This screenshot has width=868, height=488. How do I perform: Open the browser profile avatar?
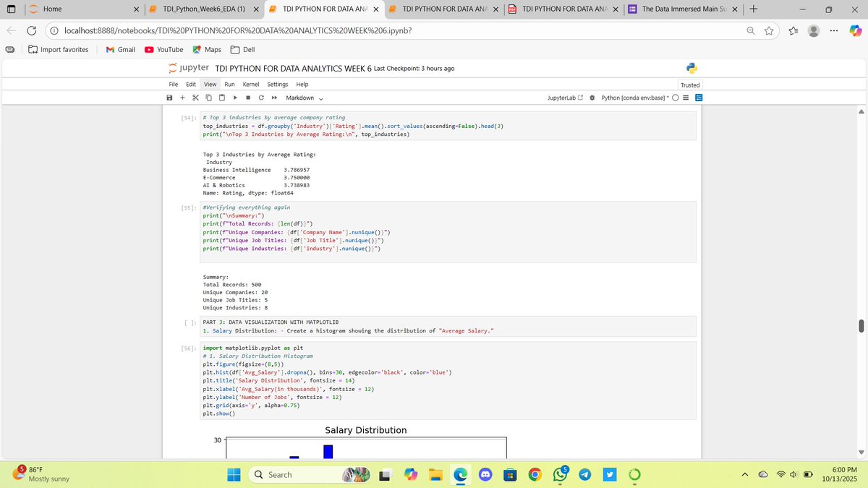click(814, 31)
